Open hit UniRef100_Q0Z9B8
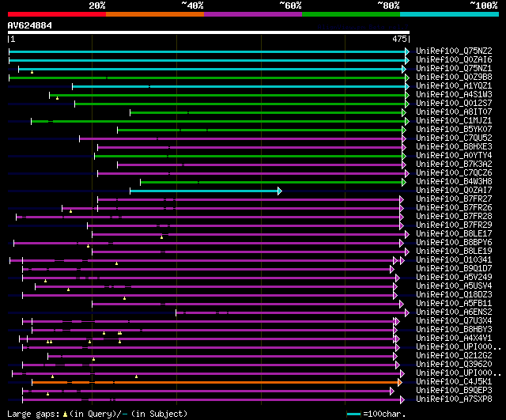This screenshot has width=506, height=420. coord(454,77)
